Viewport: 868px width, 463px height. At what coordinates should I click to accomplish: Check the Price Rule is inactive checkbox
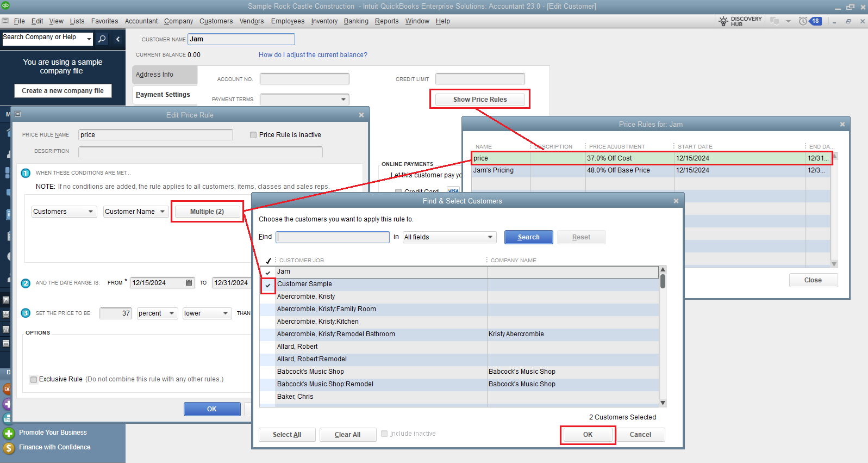[253, 135]
